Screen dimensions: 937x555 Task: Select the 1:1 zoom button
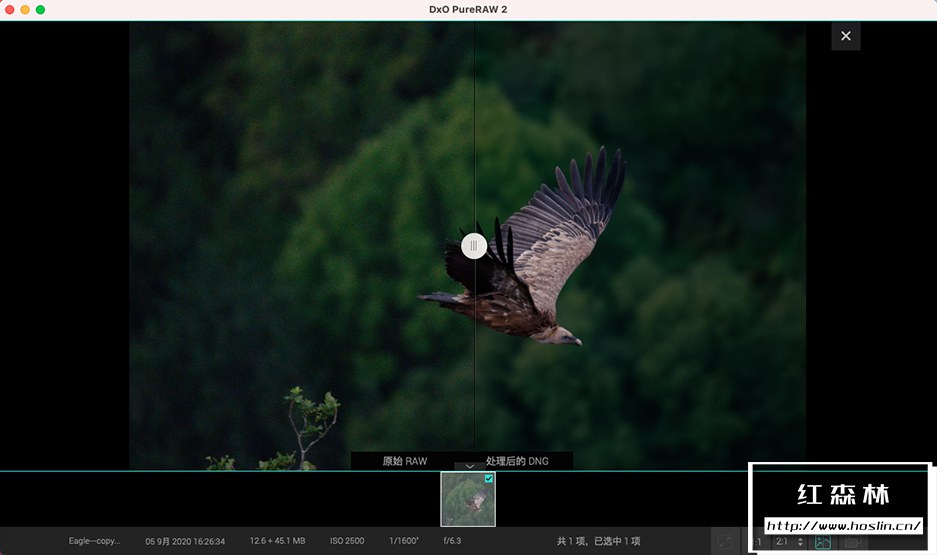point(757,542)
